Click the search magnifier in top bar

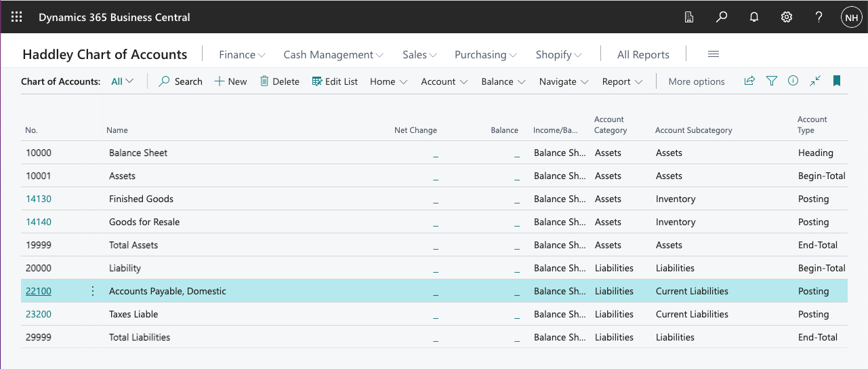pyautogui.click(x=722, y=17)
